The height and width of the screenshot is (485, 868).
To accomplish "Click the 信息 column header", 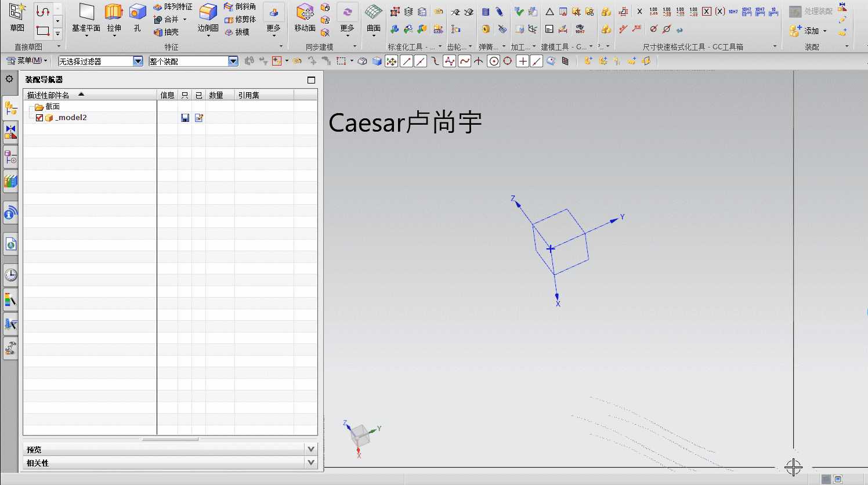I will tap(167, 95).
